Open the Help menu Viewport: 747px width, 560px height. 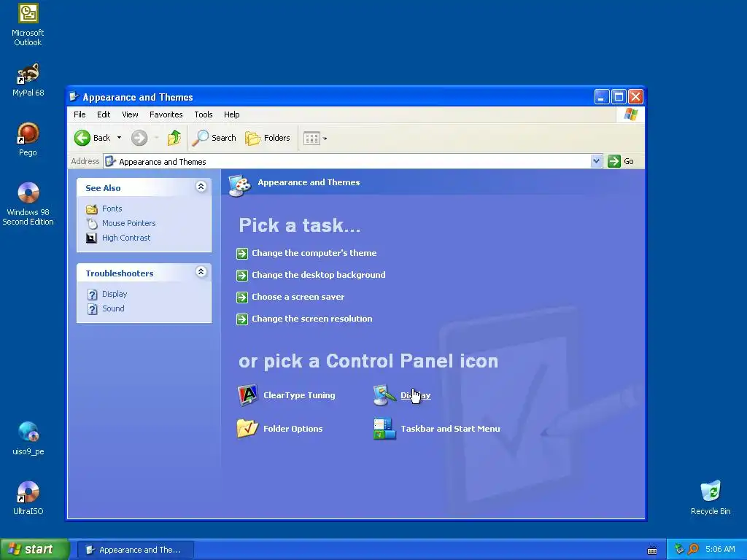click(231, 114)
